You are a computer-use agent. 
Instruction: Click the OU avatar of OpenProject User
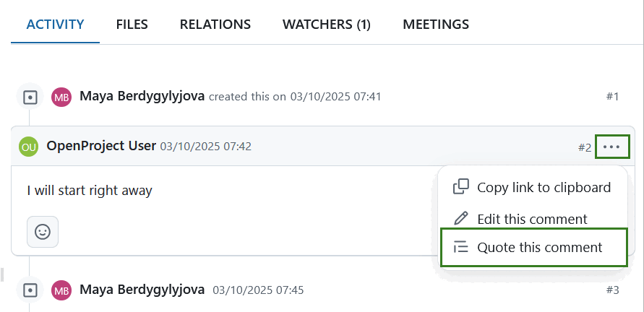click(x=29, y=146)
